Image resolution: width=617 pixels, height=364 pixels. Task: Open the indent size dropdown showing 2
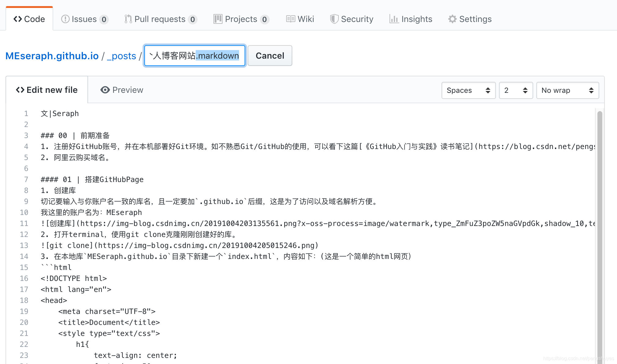tap(515, 90)
